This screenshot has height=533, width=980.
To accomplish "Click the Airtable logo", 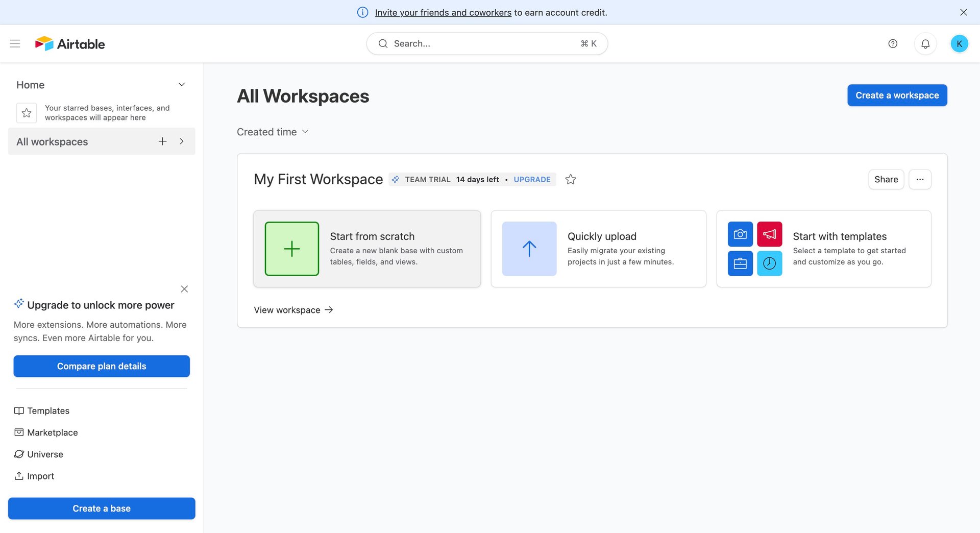I will tap(70, 44).
